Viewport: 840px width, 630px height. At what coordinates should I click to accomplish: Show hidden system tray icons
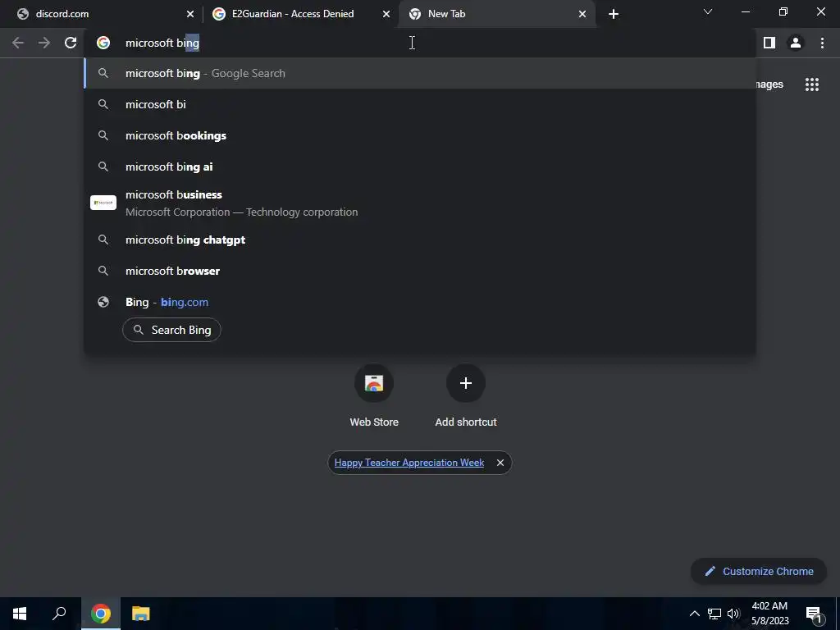click(x=694, y=614)
